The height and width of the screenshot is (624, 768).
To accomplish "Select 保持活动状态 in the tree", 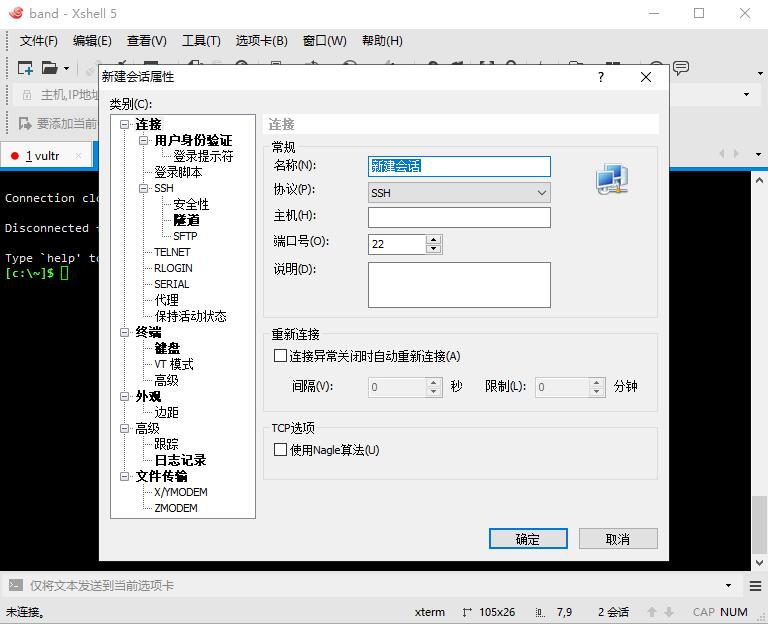I will (191, 316).
